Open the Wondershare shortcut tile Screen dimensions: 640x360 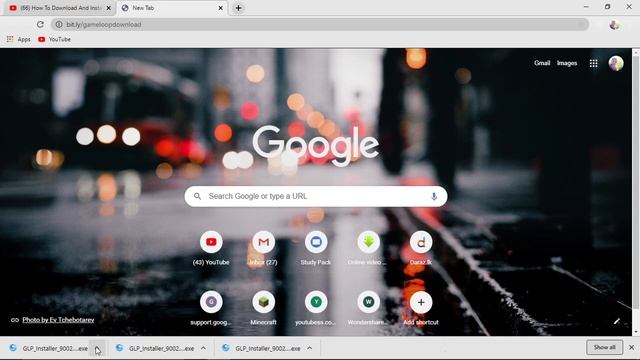click(x=368, y=309)
